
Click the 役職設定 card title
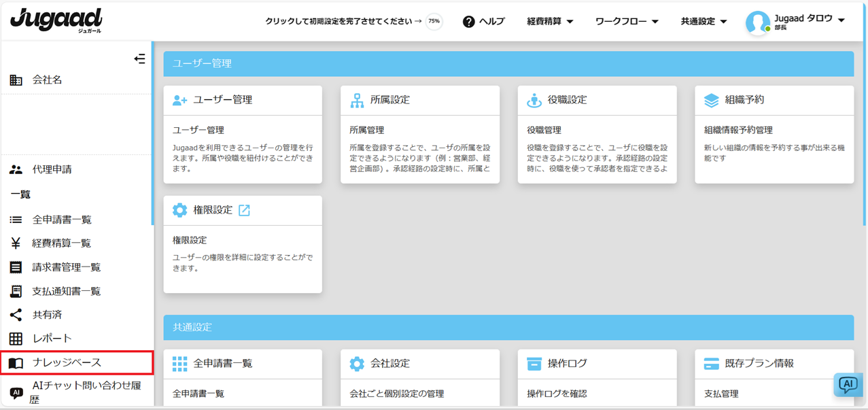coord(568,100)
